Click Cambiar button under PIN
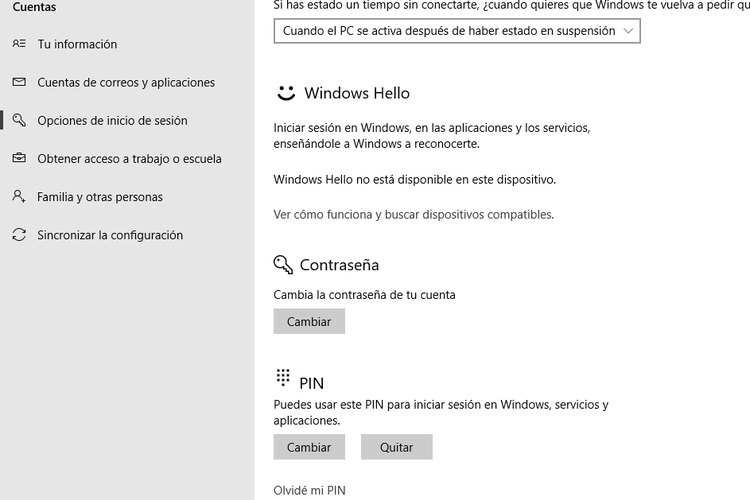 pyautogui.click(x=309, y=447)
